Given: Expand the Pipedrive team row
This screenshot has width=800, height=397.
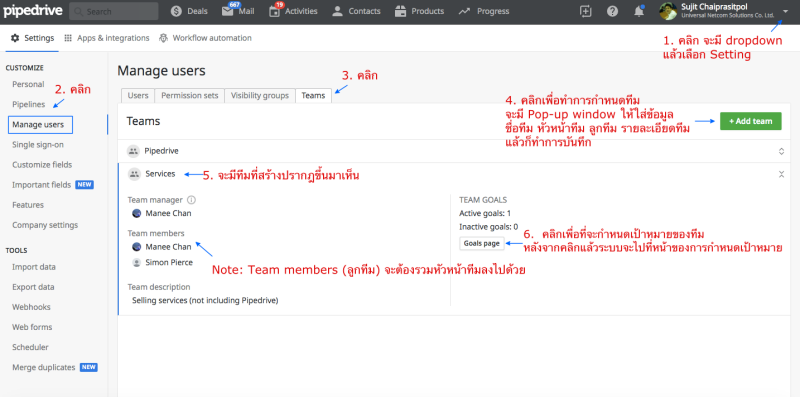Looking at the screenshot, I should (x=781, y=151).
